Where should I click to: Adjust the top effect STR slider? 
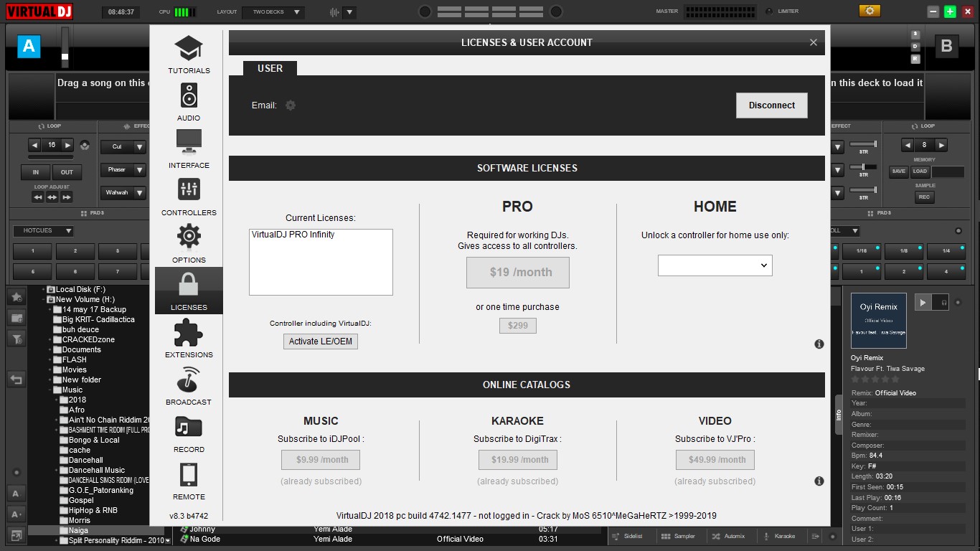coord(863,145)
